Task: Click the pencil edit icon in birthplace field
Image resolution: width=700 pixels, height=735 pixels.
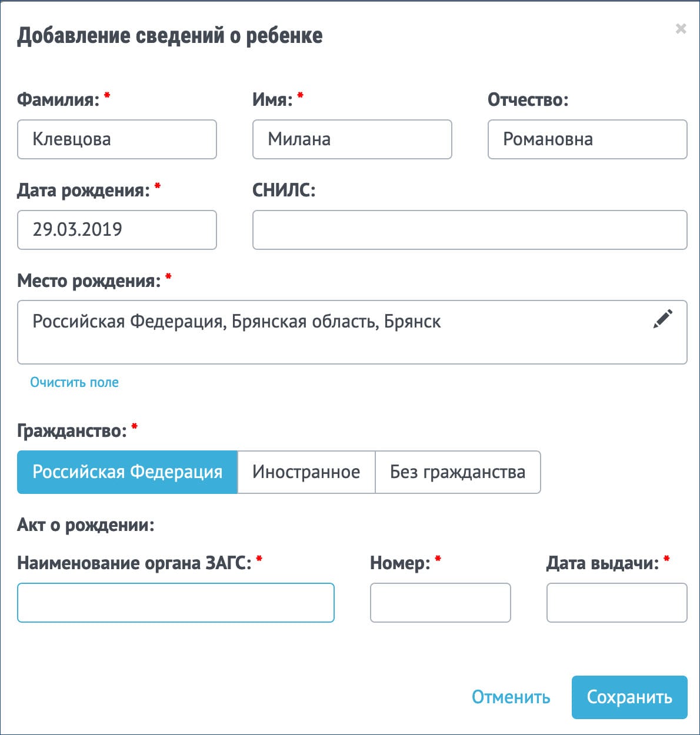Action: (662, 319)
